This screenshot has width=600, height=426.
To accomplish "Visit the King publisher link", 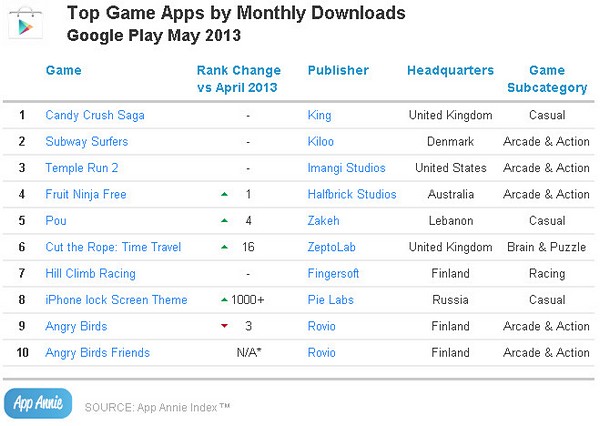I will coord(320,115).
